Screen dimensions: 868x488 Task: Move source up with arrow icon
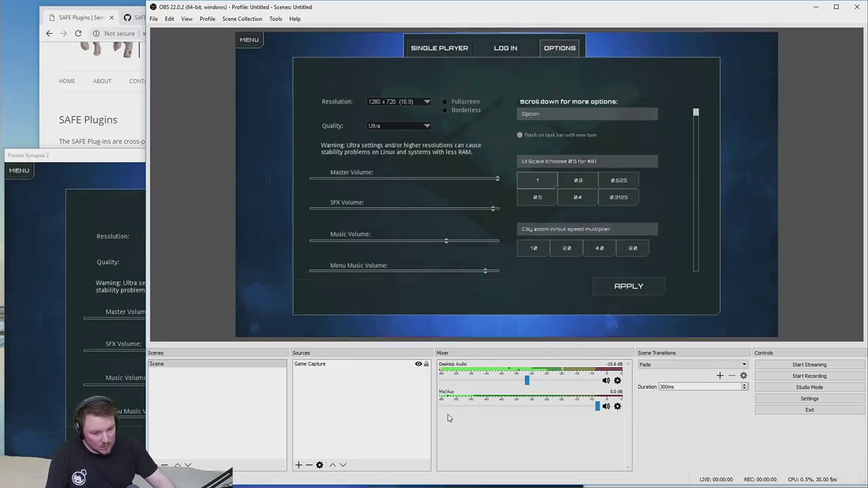pos(332,465)
